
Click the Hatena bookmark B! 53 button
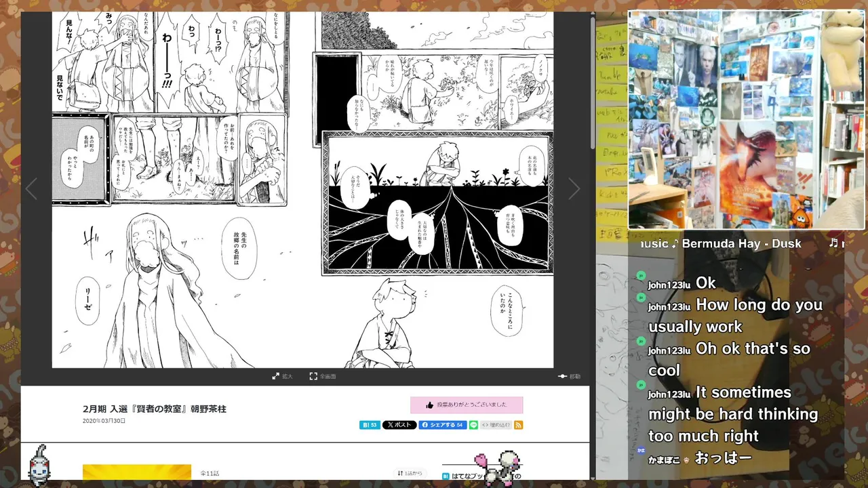[370, 425]
